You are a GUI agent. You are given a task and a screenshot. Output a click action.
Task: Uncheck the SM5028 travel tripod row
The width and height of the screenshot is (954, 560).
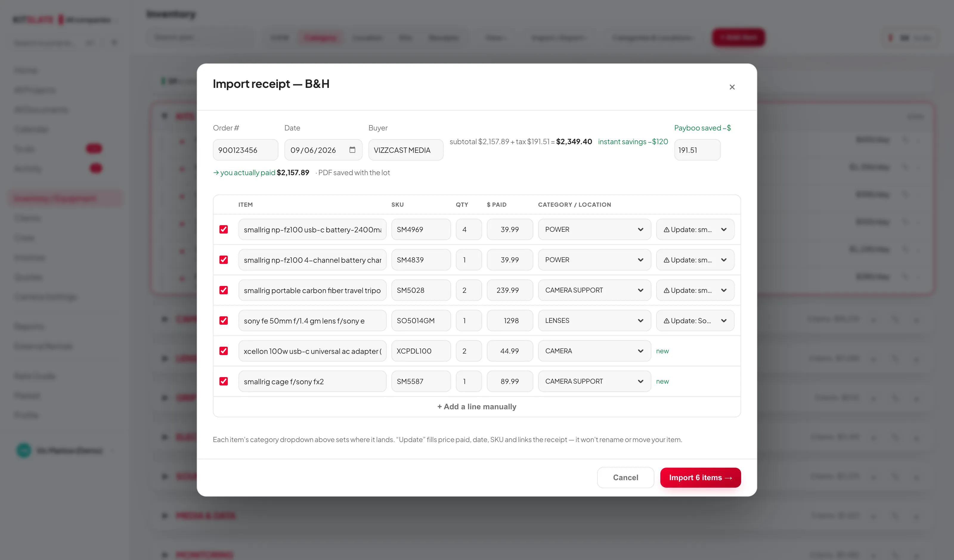click(223, 290)
